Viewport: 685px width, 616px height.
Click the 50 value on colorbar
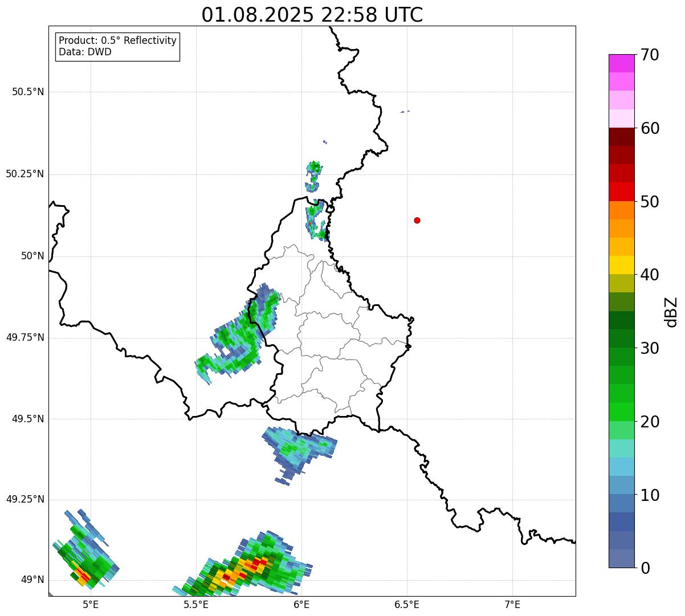[650, 202]
